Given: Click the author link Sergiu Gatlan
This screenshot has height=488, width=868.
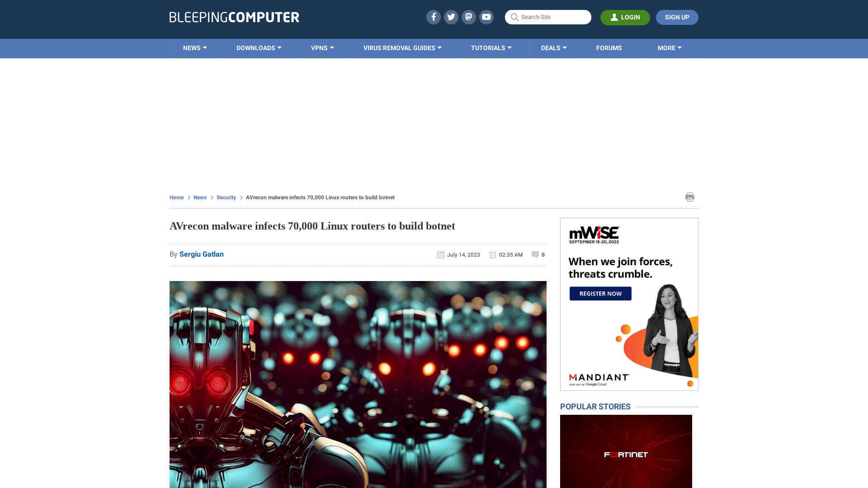Looking at the screenshot, I should pyautogui.click(x=202, y=254).
